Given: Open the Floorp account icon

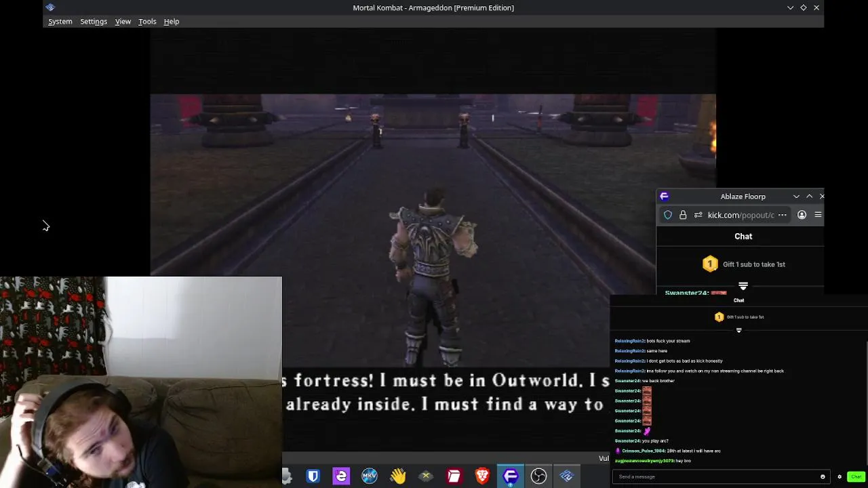Looking at the screenshot, I should coord(802,215).
